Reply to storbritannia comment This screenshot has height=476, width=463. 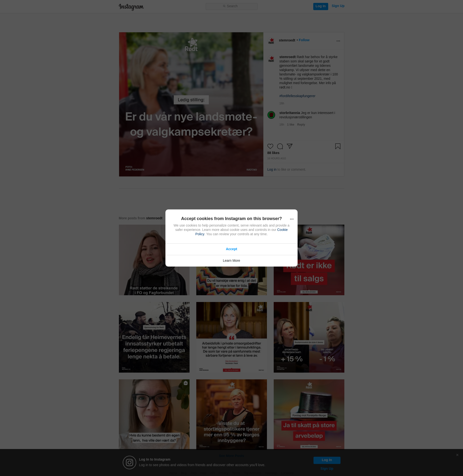pos(301,125)
